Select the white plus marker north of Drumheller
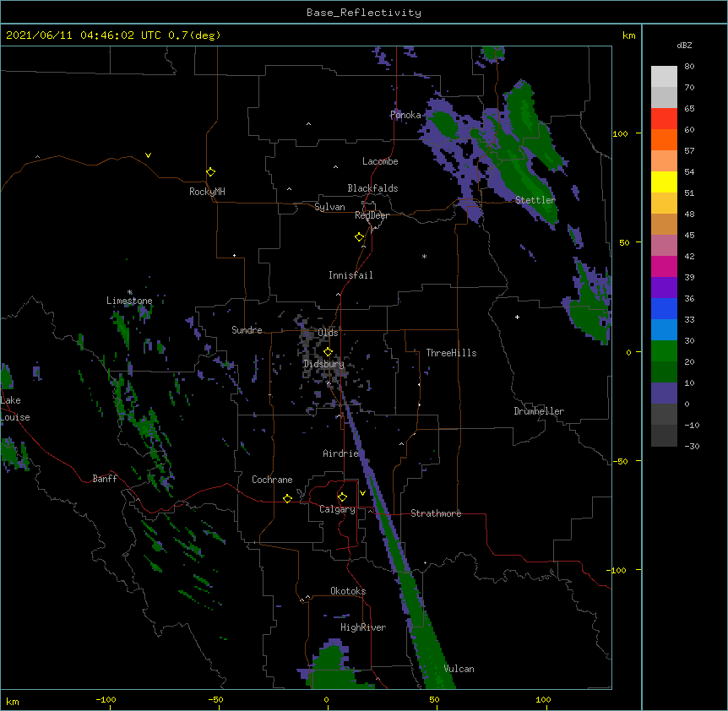728x711 pixels. point(517,317)
